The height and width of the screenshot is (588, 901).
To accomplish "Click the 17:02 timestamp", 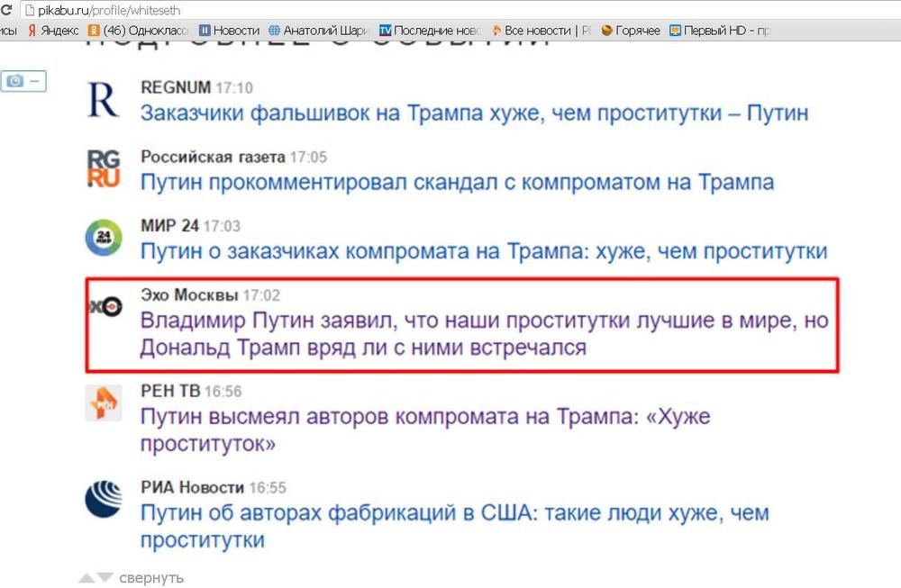I will (261, 295).
